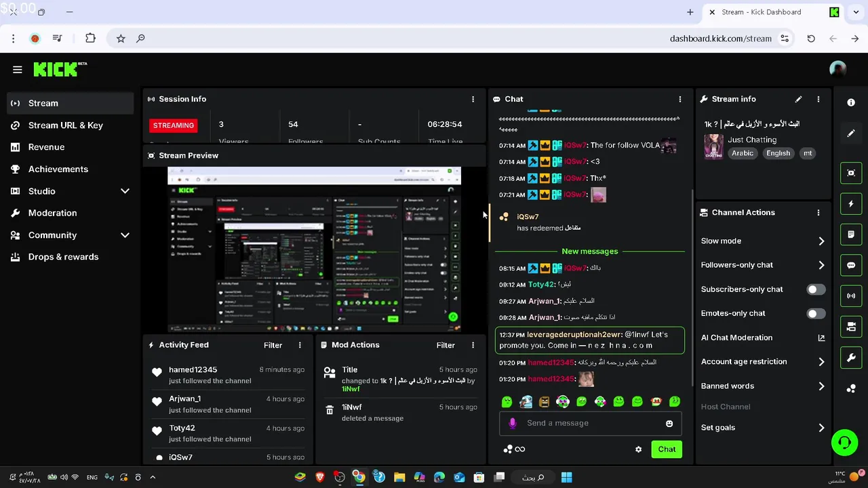Open Activity Feed three-dot options
This screenshot has height=488, width=868.
tap(300, 345)
